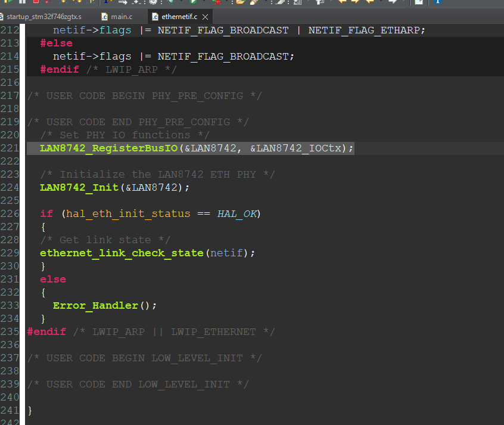Click the NETIF_FLAG_ETHARP constant on line 212

click(x=364, y=30)
